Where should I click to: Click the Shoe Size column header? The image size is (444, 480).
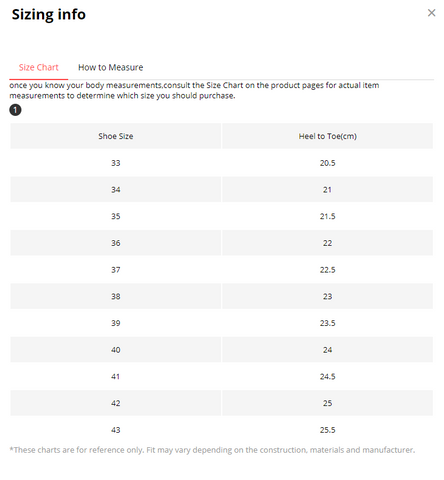(116, 136)
